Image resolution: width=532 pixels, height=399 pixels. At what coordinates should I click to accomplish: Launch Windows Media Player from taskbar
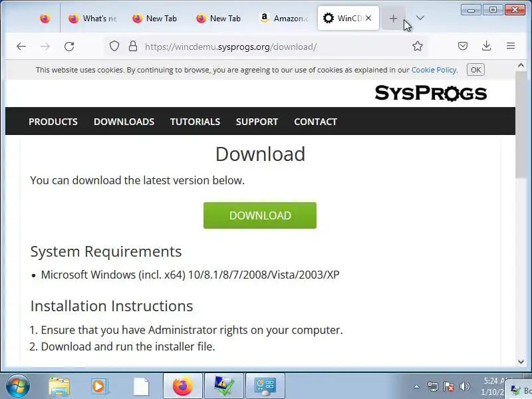pyautogui.click(x=99, y=386)
